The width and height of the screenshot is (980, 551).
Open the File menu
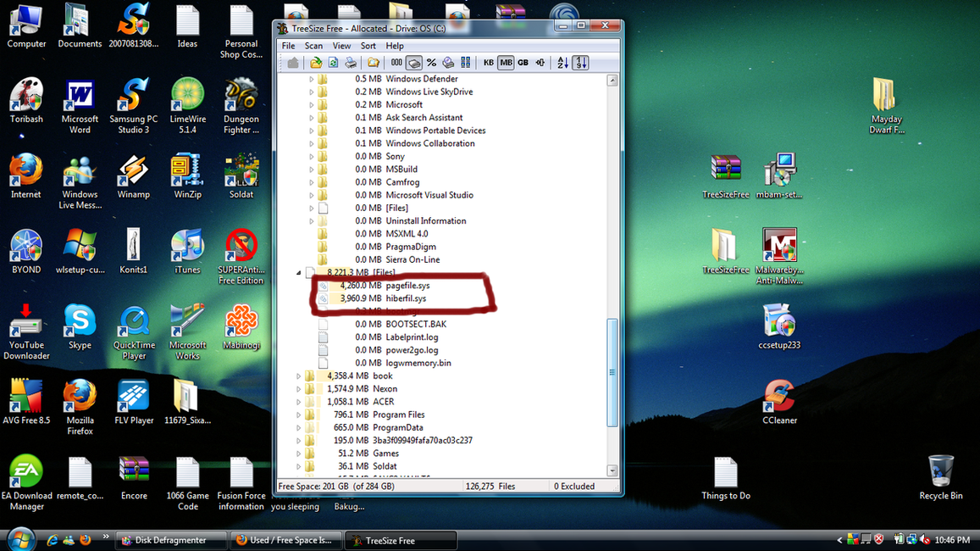(x=288, y=46)
